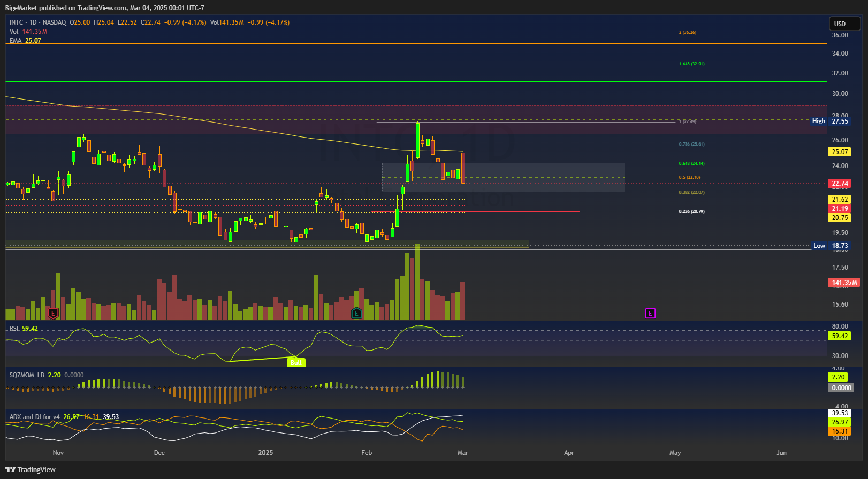Image resolution: width=868 pixels, height=479 pixels.
Task: Click the 2025 label on the time axis
Action: point(265,453)
